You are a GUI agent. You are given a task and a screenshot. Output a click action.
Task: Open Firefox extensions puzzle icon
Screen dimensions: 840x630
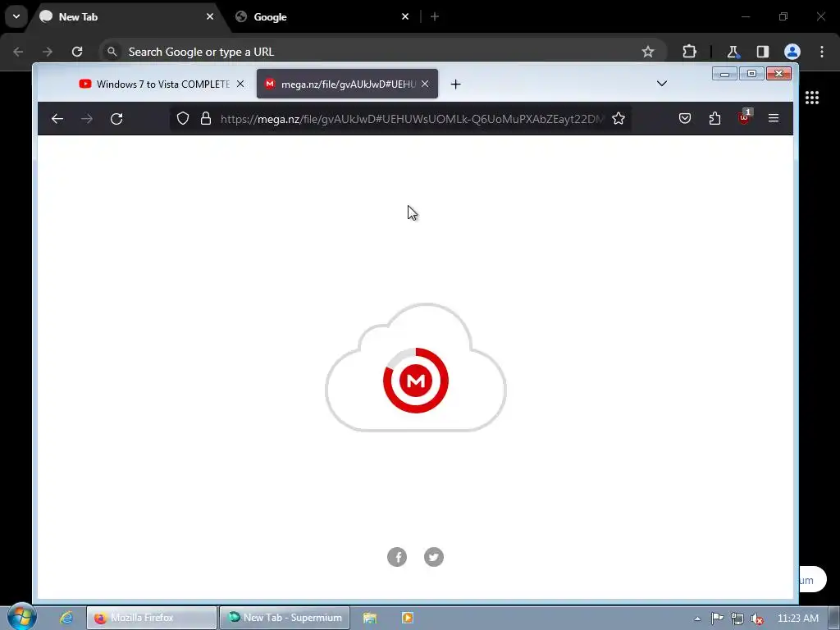714,118
